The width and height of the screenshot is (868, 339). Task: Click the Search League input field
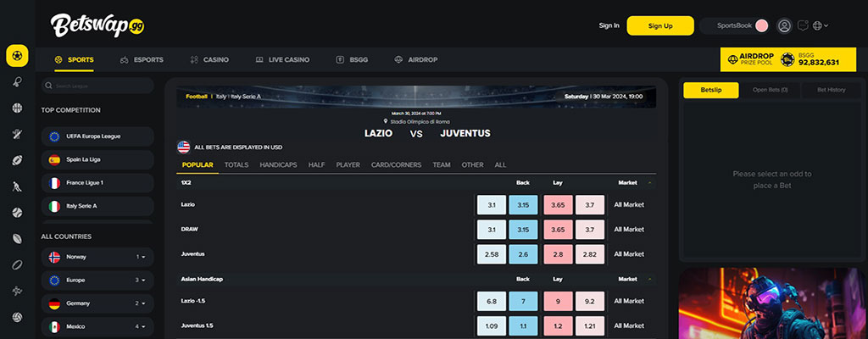97,86
